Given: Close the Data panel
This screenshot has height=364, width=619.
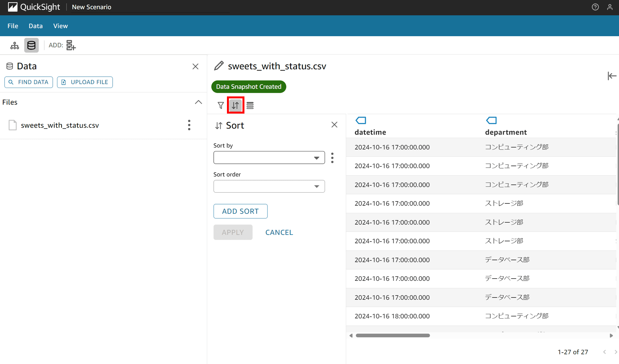Looking at the screenshot, I should 195,66.
